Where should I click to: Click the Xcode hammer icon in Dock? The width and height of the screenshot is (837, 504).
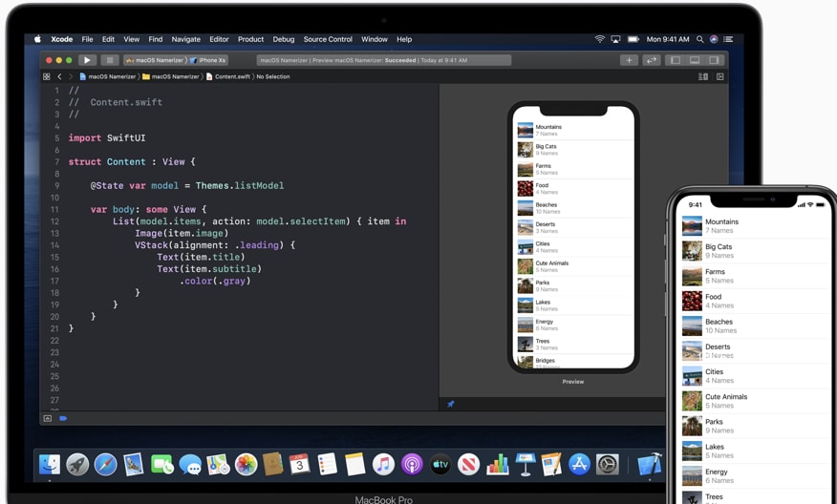pos(649,465)
